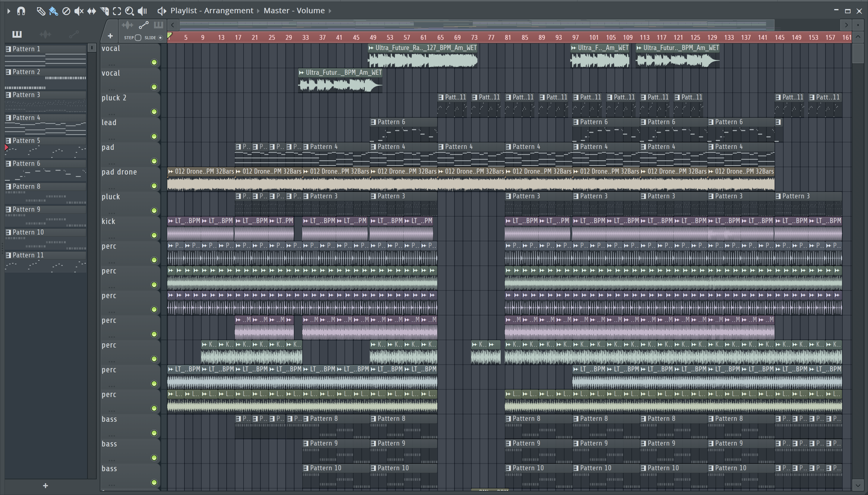Mute the lead track

[x=154, y=137]
